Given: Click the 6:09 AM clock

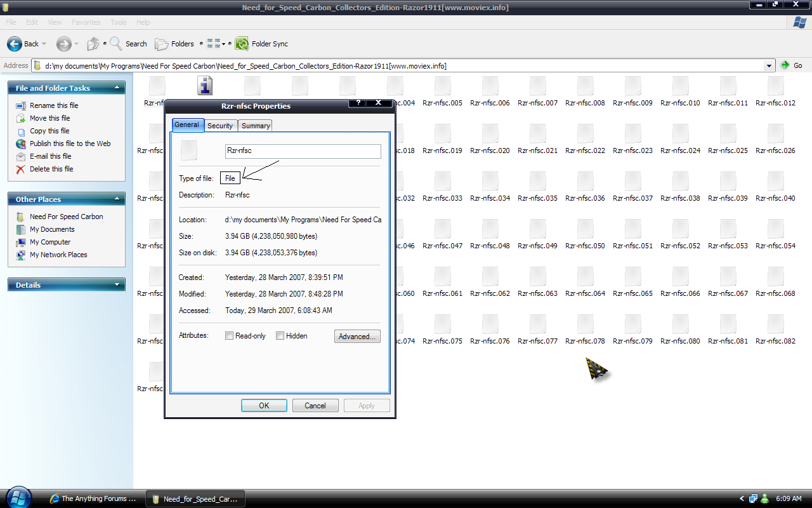Looking at the screenshot, I should tap(788, 498).
